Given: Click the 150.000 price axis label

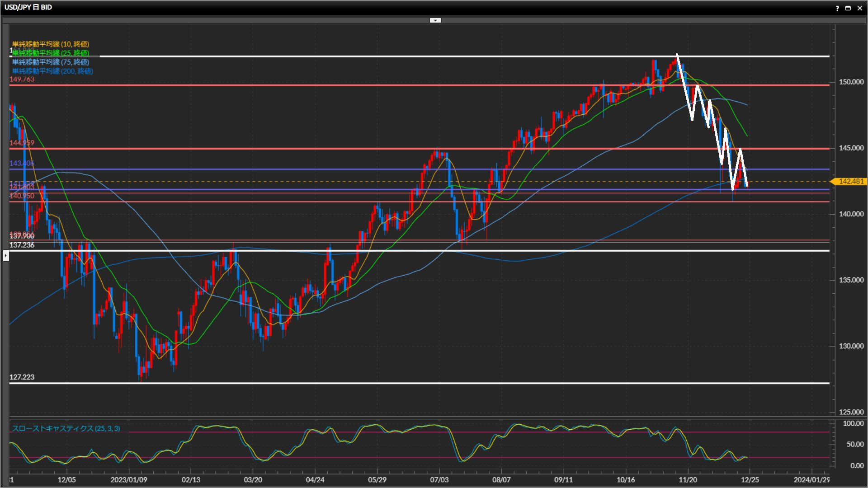Looking at the screenshot, I should coord(851,82).
